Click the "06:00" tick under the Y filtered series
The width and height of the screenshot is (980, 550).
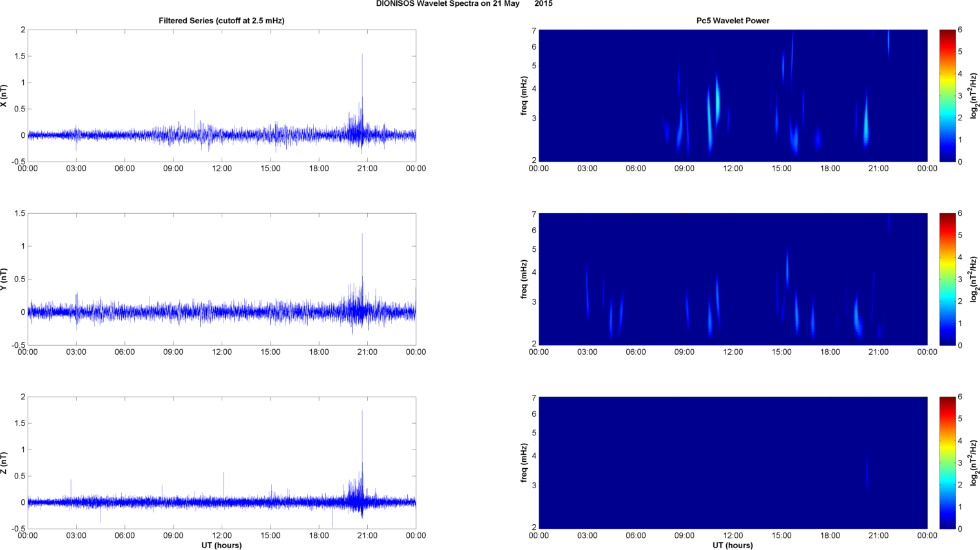tap(124, 352)
